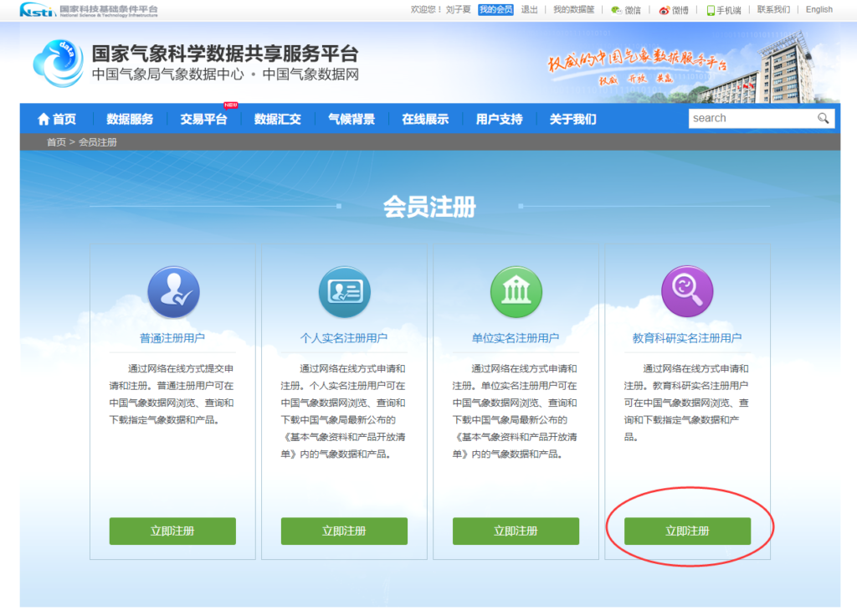This screenshot has height=616, width=857.
Task: Go to 首页 in navigation bar
Action: click(57, 119)
